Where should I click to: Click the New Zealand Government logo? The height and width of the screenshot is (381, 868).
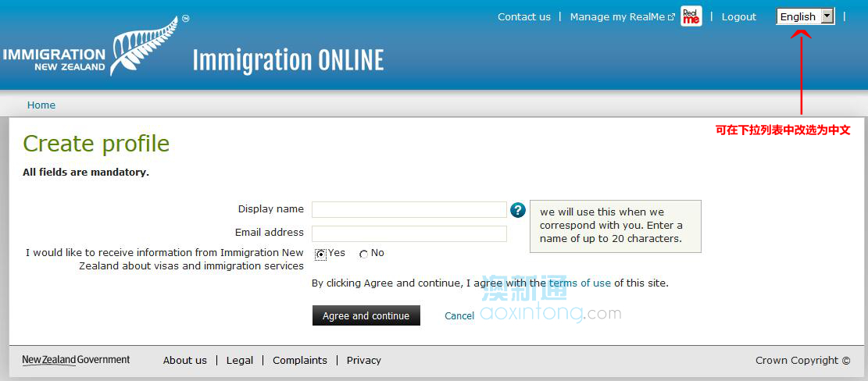[76, 360]
